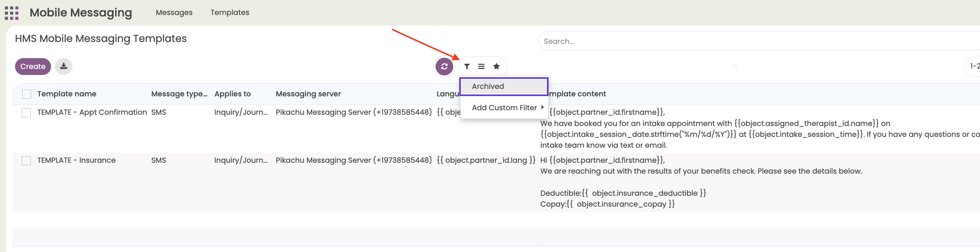Open the Filters funnel icon
980x252 pixels.
pos(467,66)
